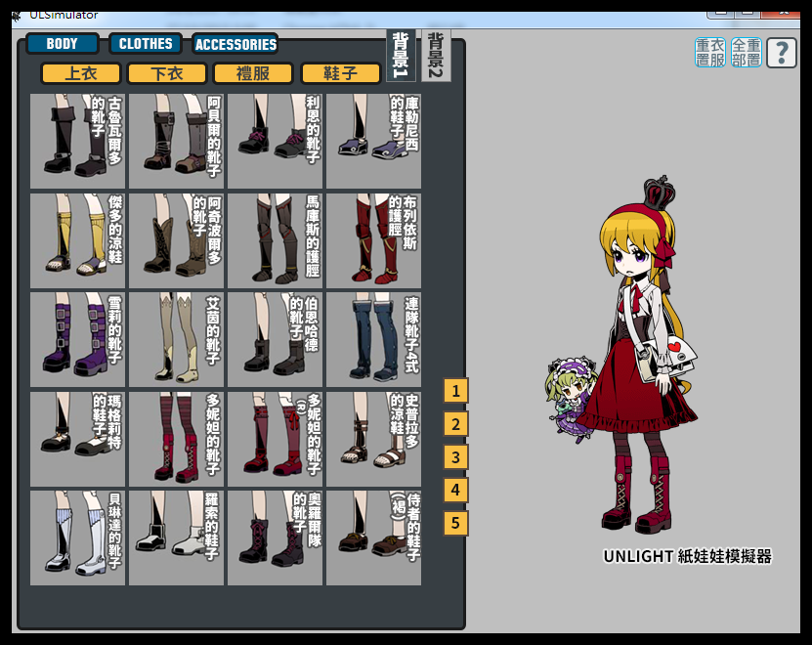Show the 上衣 tops category
This screenshot has height=645, width=812.
[x=81, y=73]
